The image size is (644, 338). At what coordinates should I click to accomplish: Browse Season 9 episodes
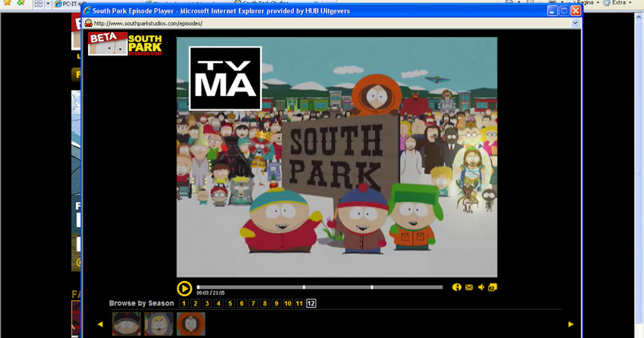click(276, 303)
